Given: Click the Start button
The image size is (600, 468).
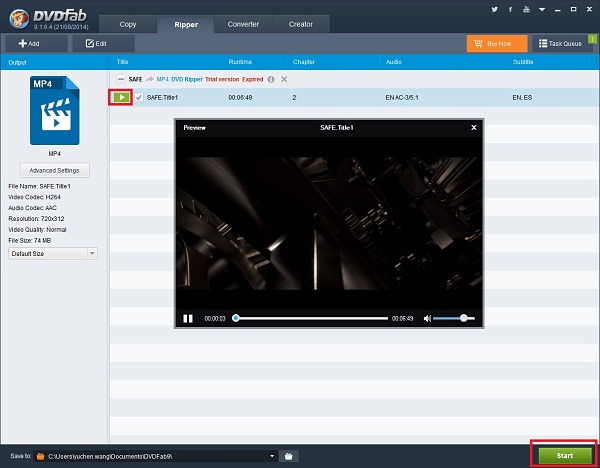Looking at the screenshot, I should (x=565, y=455).
